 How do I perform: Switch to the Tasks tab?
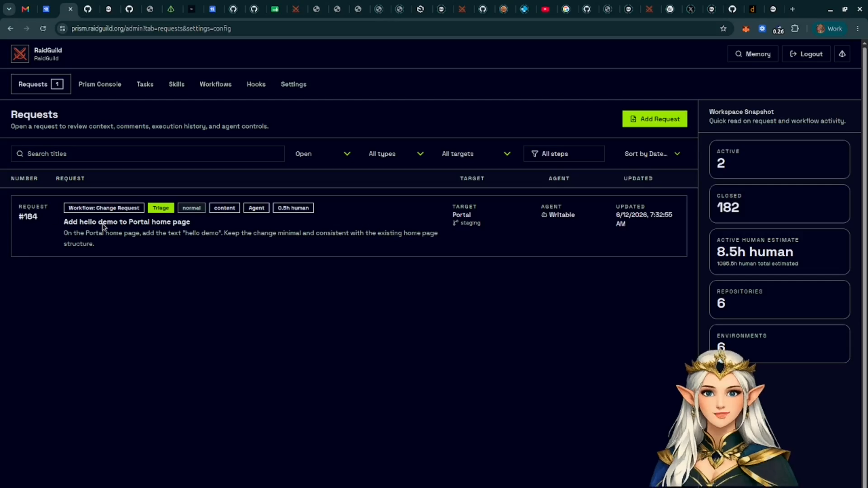point(145,84)
